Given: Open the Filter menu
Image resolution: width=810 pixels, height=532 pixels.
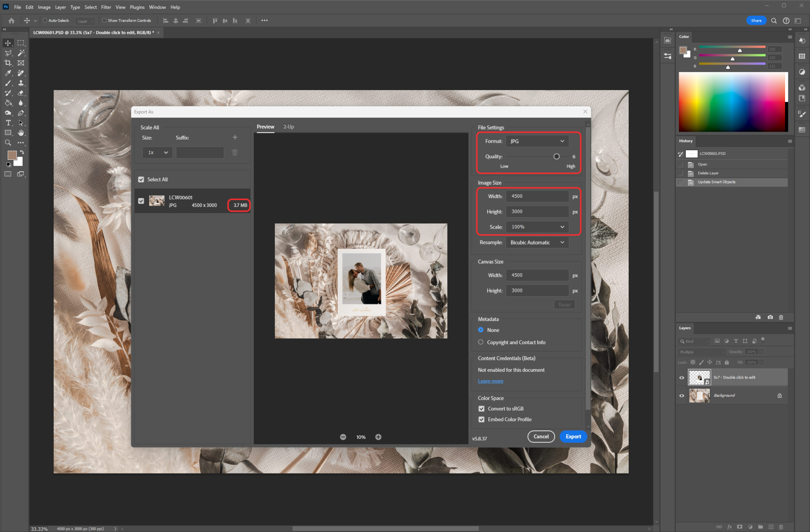Looking at the screenshot, I should click(x=106, y=7).
